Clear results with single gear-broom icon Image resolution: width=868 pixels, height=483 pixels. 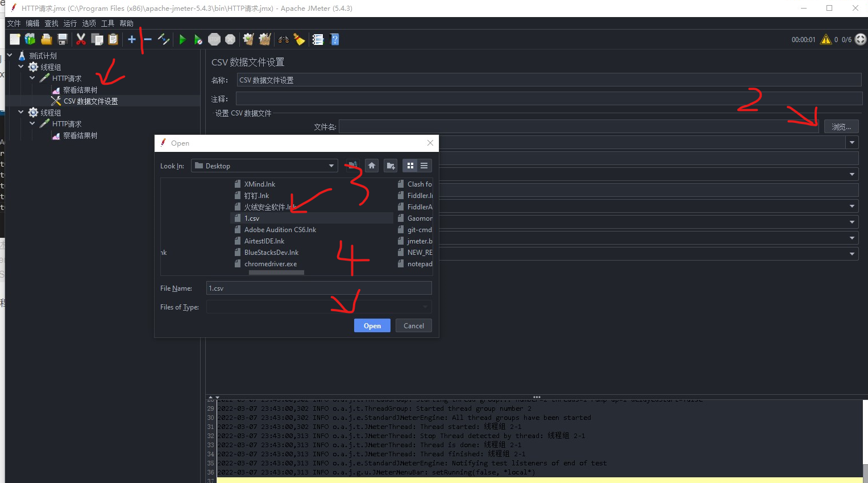tap(248, 39)
